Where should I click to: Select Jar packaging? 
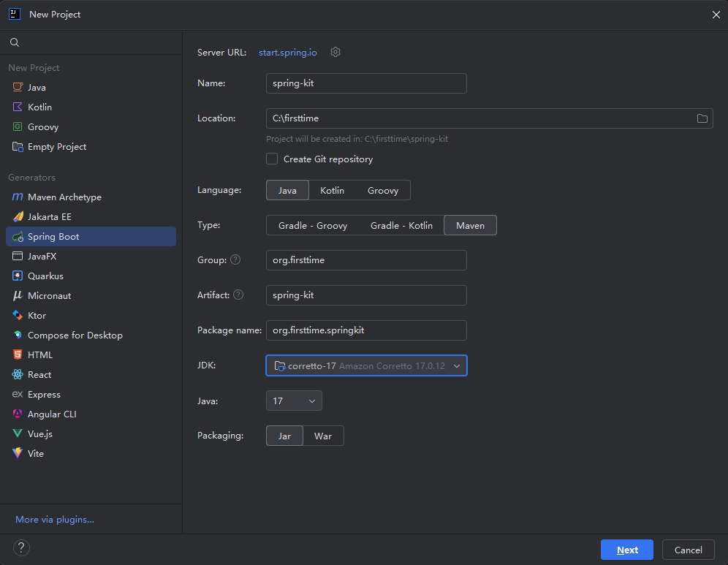[x=284, y=436]
